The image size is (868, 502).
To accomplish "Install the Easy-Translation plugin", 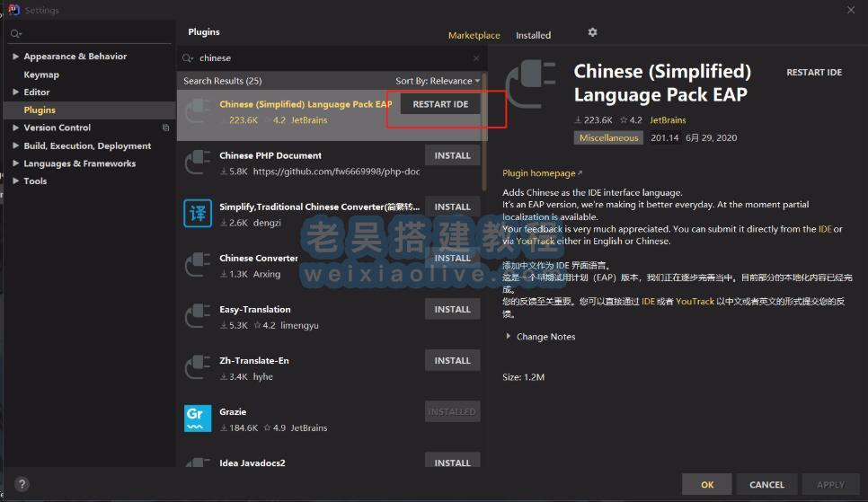I will (x=452, y=310).
